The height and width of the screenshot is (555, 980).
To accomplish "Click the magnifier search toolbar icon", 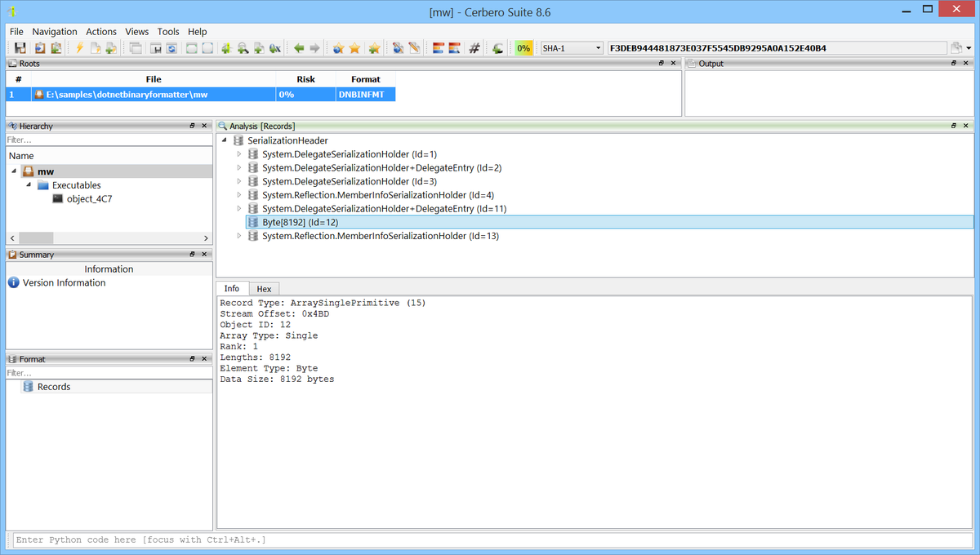I will click(243, 48).
